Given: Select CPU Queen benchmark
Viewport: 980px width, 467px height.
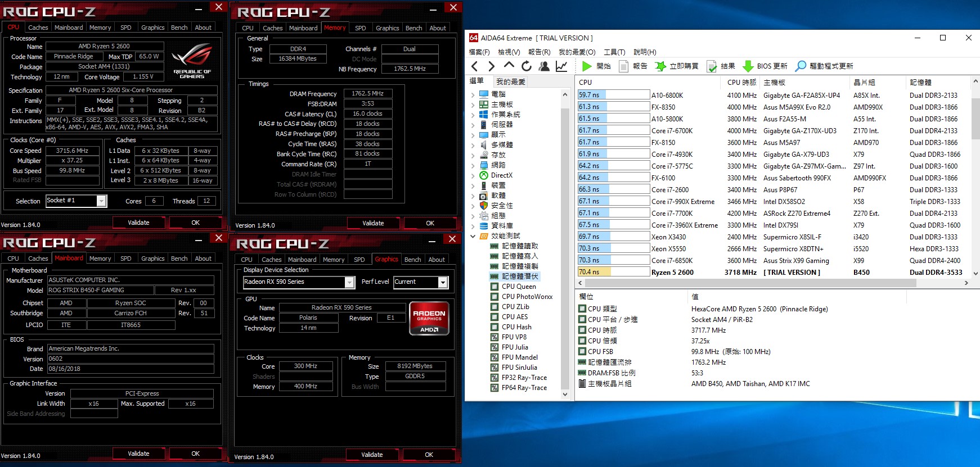Looking at the screenshot, I should (x=513, y=287).
